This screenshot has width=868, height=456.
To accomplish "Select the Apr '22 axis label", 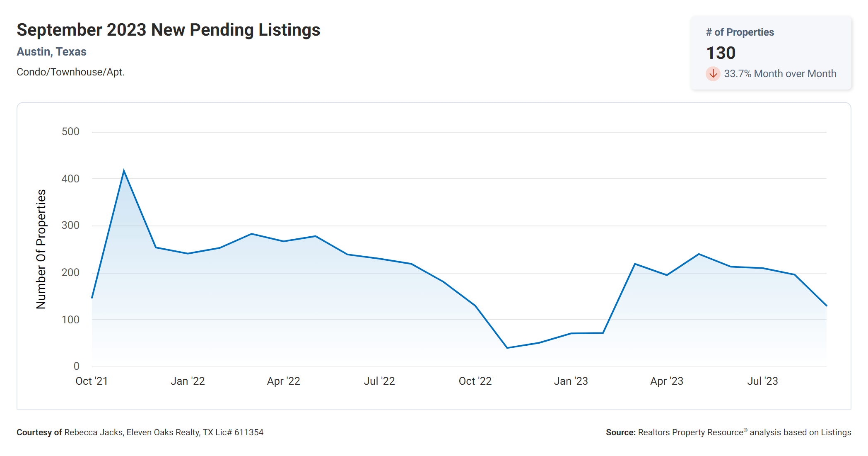I will [x=283, y=381].
